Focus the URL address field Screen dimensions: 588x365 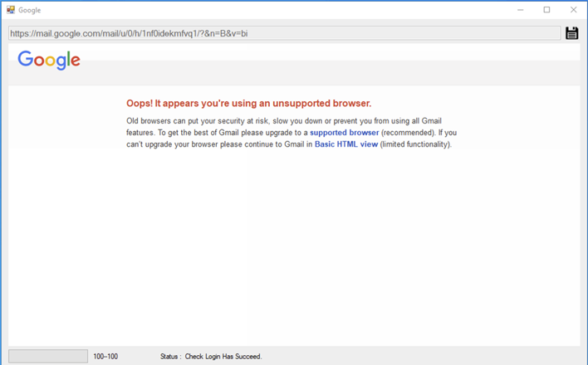click(x=284, y=33)
